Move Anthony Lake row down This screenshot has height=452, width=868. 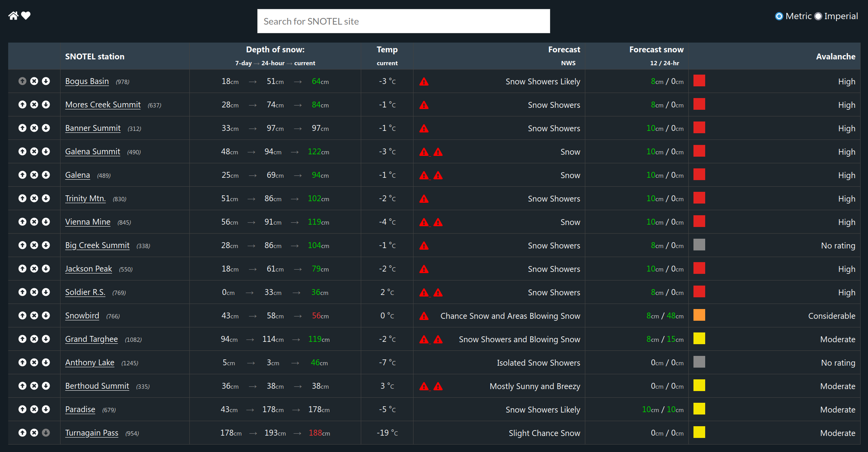point(46,363)
